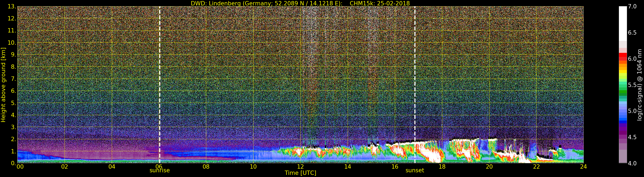Click the colorbar tick label '6.5'
Image resolution: width=644 pixels, height=177 pixels.
632,33
